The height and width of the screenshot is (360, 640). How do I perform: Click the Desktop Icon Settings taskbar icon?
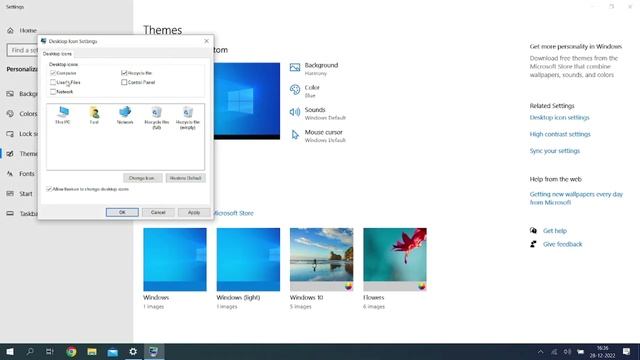[153, 351]
